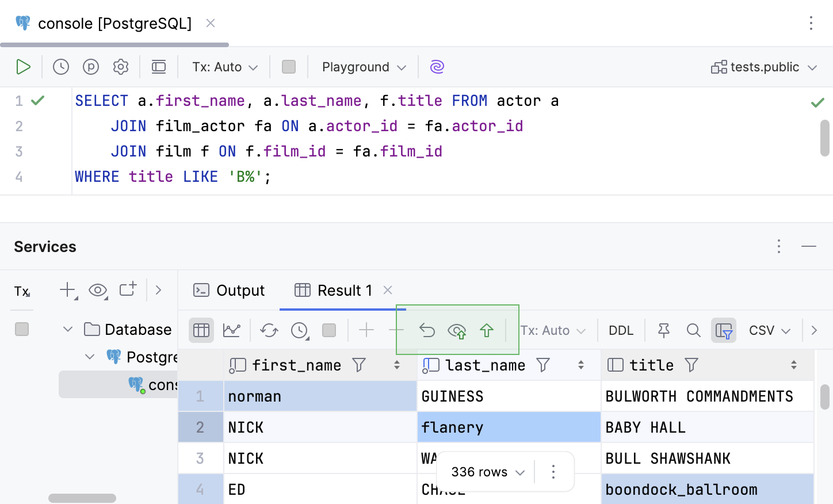Viewport: 833px width, 504px height.
Task: Open the 336 rows page size selector
Action: point(487,472)
